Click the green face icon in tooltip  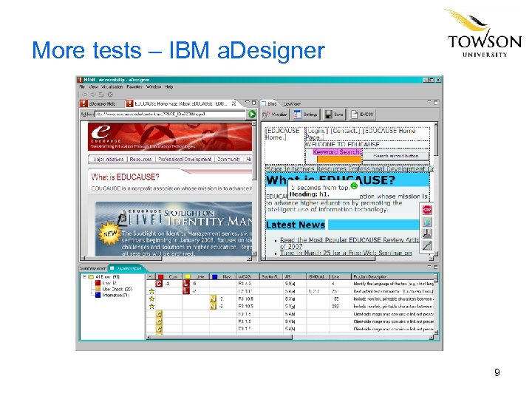354,186
